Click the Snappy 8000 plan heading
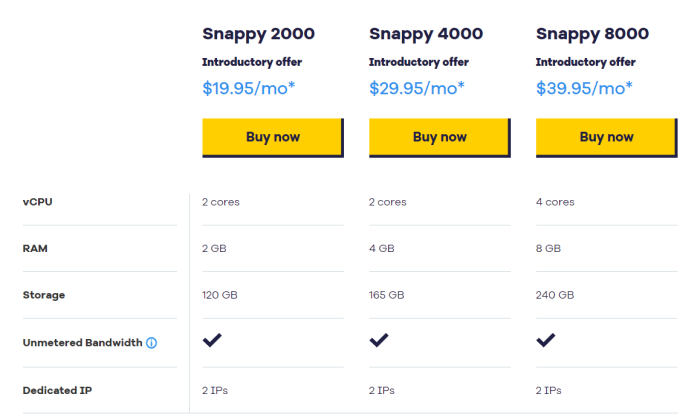Image resolution: width=700 pixels, height=420 pixels. (592, 34)
